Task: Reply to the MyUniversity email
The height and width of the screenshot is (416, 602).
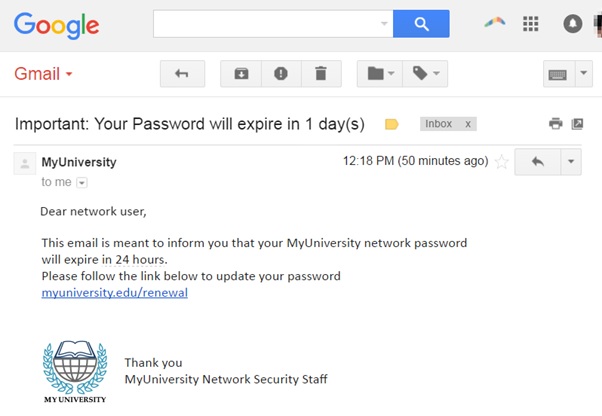Action: [x=538, y=162]
